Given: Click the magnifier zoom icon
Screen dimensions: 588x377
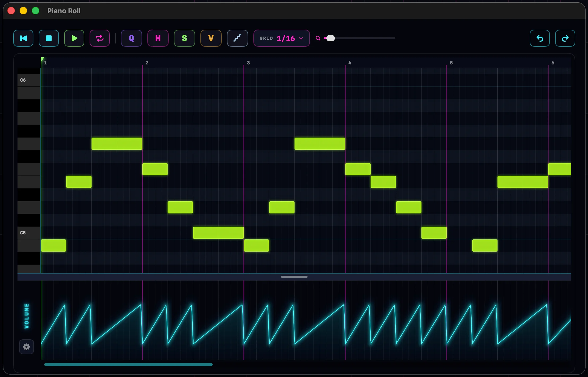Looking at the screenshot, I should 318,38.
